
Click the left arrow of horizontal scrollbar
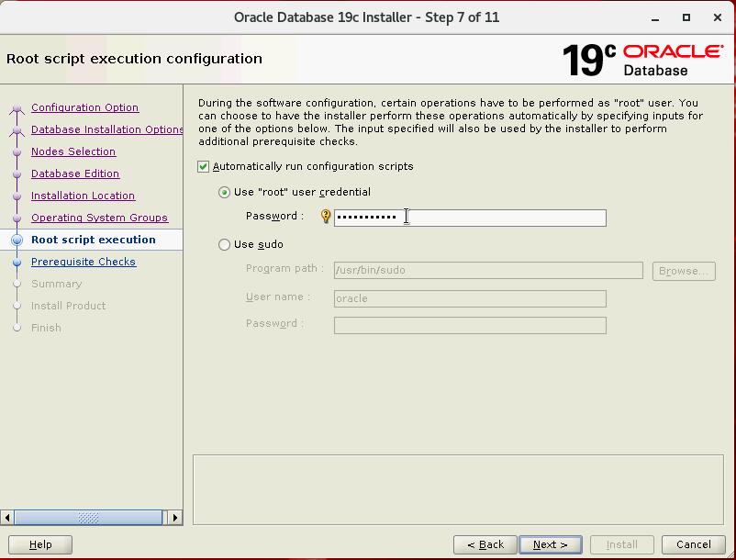tap(8, 518)
